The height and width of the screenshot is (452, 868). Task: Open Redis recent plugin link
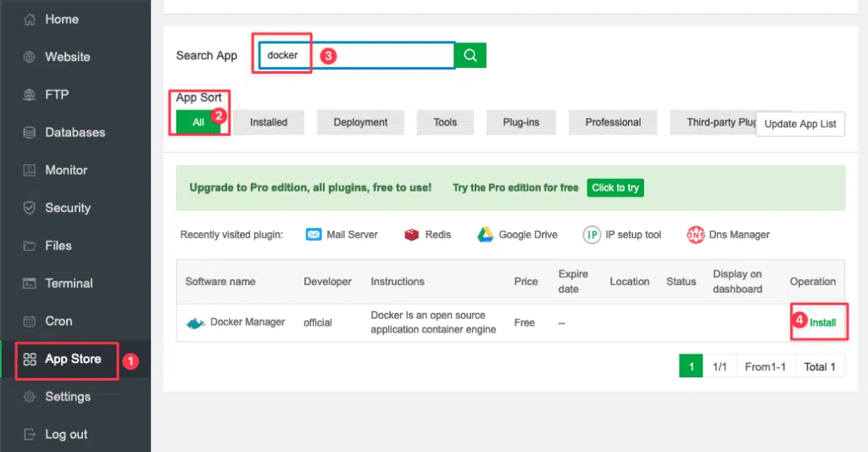pos(438,235)
